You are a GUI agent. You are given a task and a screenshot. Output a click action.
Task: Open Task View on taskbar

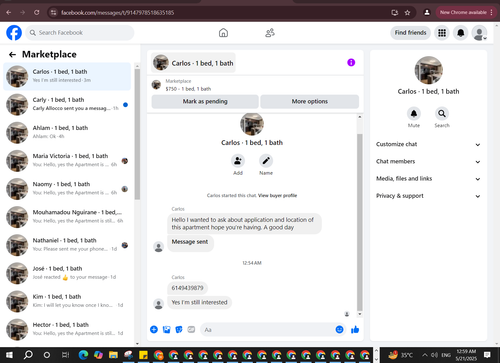coord(65,355)
